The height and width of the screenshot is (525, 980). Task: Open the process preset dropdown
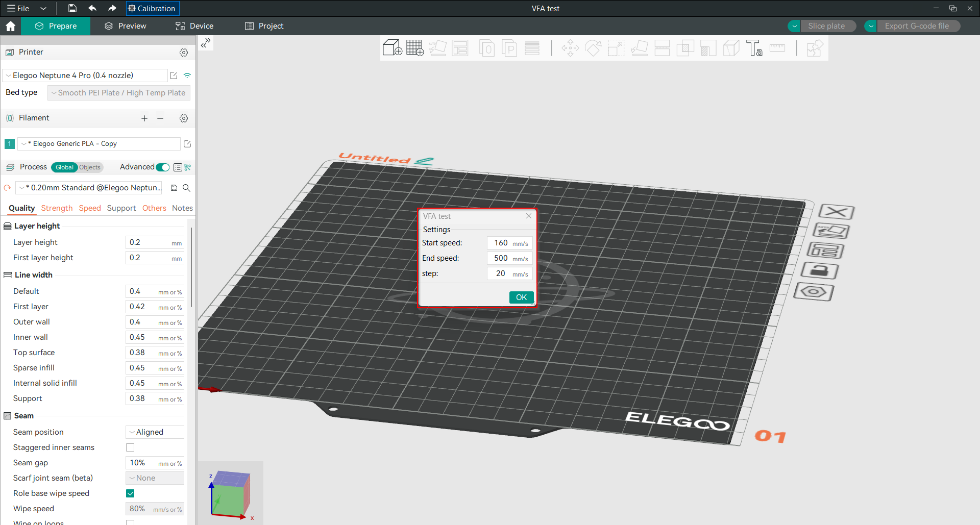coord(89,188)
